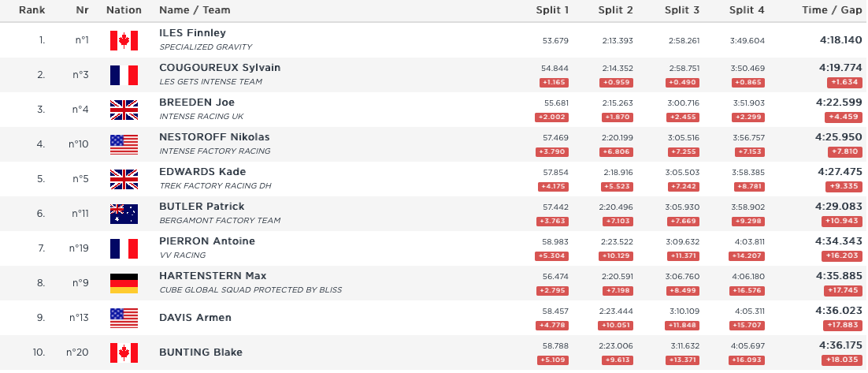This screenshot has height=373, width=868.
Task: Click the French flag beside PIERRON Antoine
Action: (124, 248)
